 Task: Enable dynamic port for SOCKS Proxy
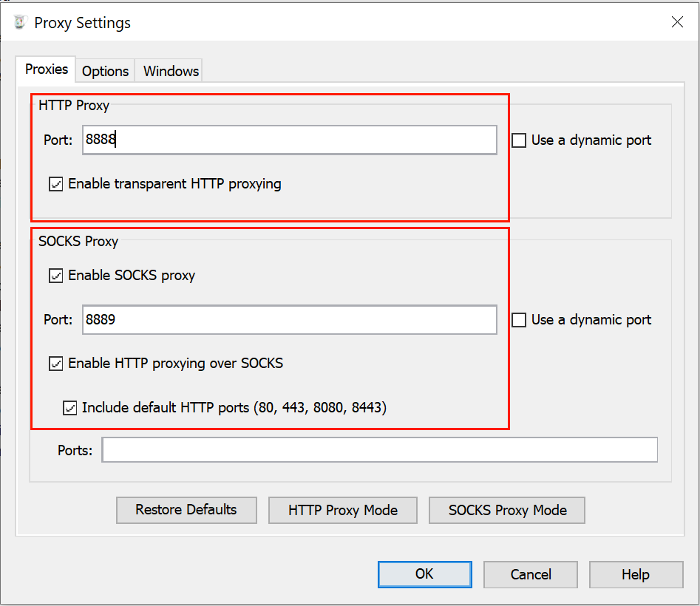[520, 320]
